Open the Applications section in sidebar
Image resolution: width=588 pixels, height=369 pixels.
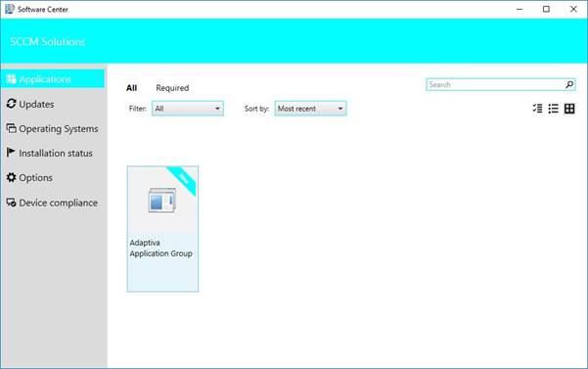(x=53, y=78)
